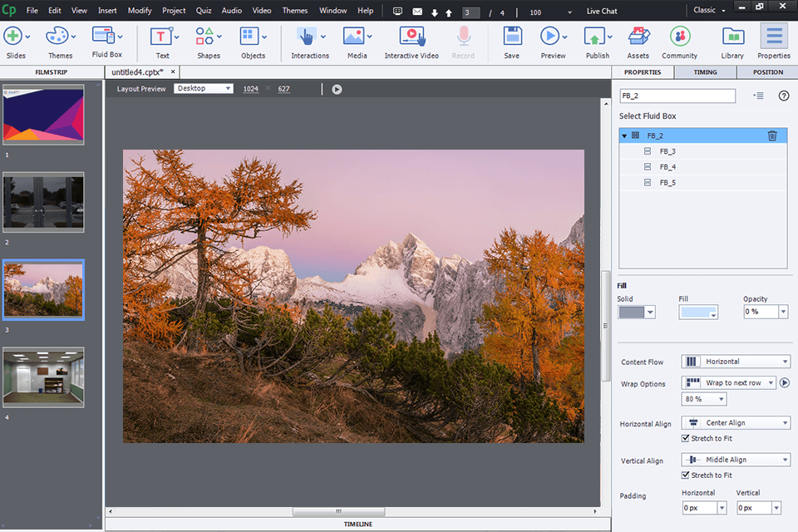Preview the wrap option animation
Screen dimensions: 798x532
[785, 383]
